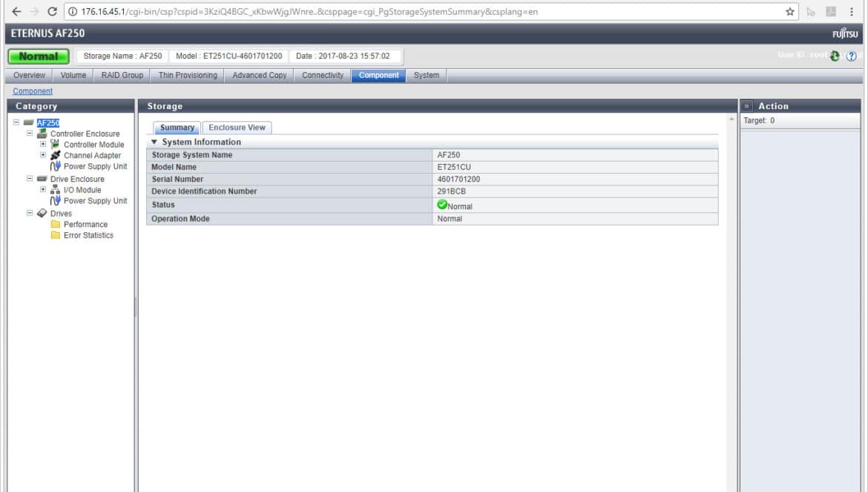Screen dimensions: 868x492
Task: Click into the browser address bar
Action: 432,12
